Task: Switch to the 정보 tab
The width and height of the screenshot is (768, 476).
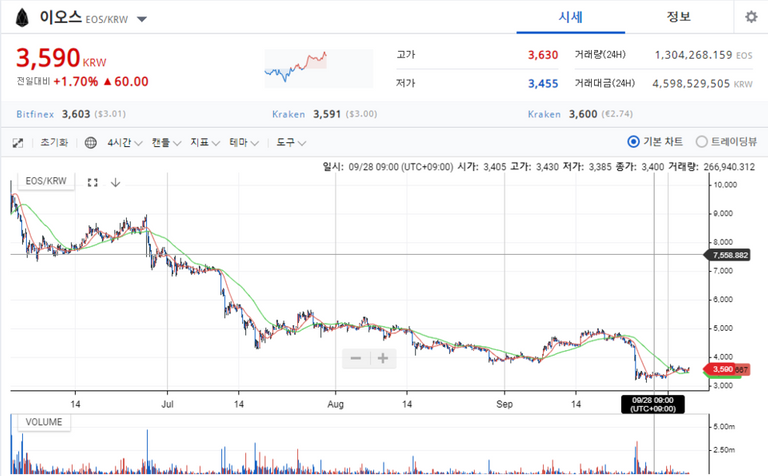Action: coord(679,17)
